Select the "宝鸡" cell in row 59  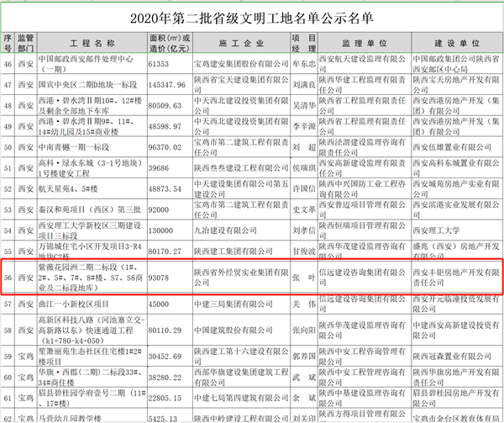[x=26, y=357]
